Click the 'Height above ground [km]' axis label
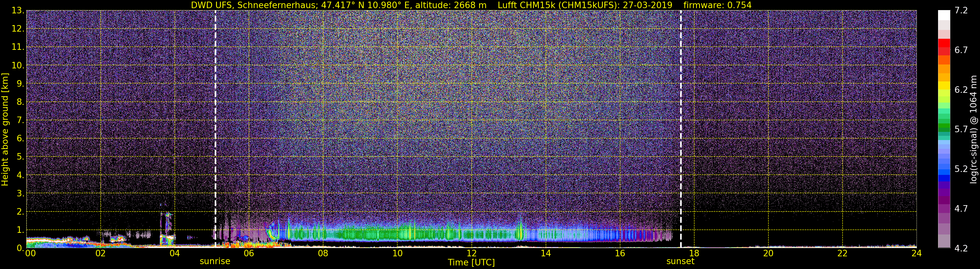 (x=5, y=130)
